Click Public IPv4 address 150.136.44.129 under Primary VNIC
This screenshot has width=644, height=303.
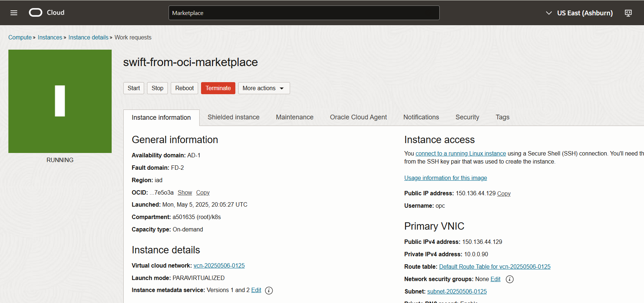482,242
